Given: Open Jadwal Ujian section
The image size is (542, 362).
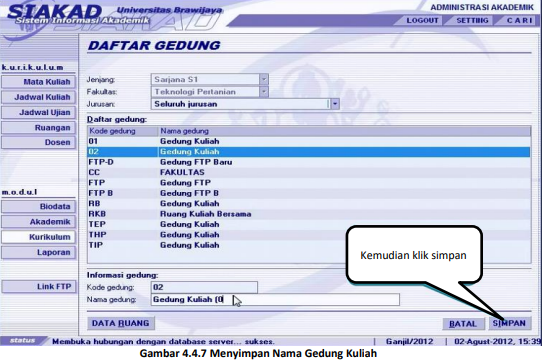Looking at the screenshot, I should [38, 112].
